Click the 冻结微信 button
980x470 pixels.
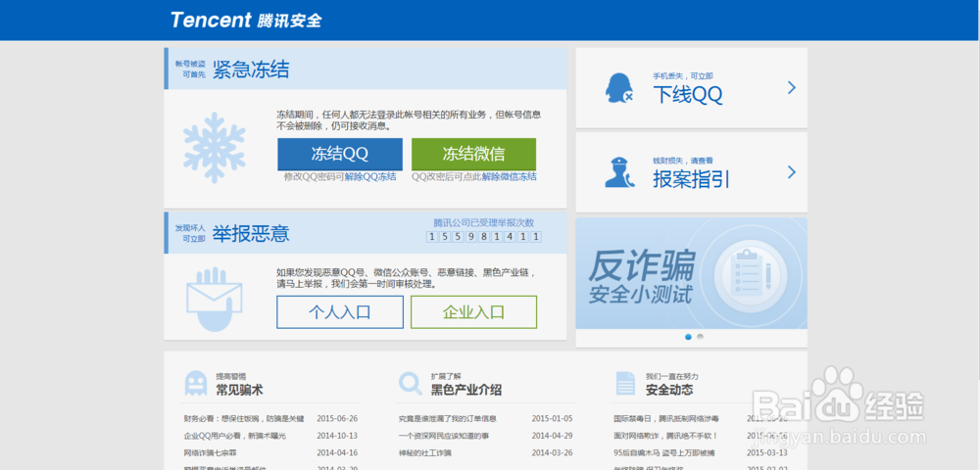[473, 154]
